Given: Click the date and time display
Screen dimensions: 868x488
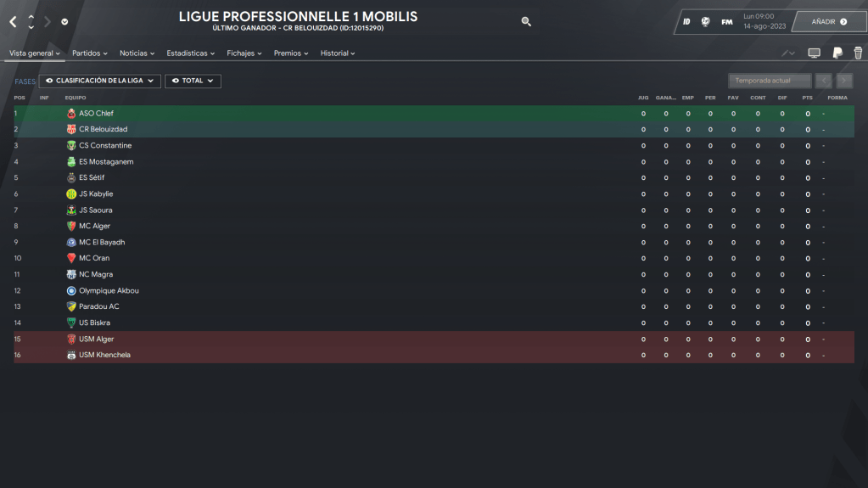Looking at the screenshot, I should (x=764, y=21).
